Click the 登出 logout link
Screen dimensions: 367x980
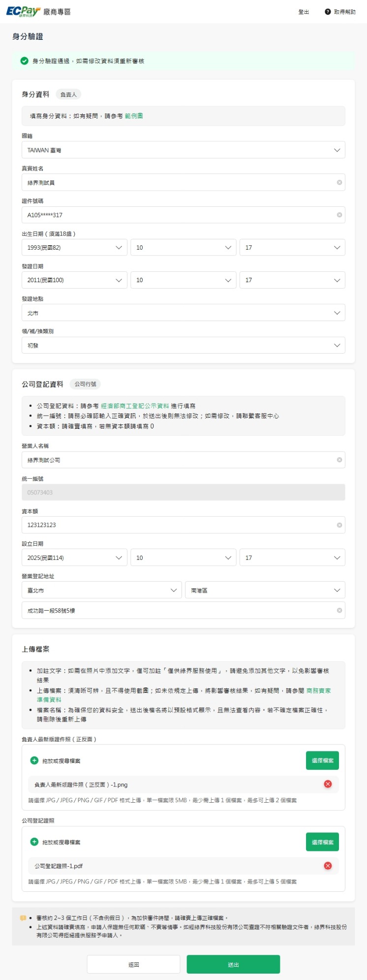[304, 12]
